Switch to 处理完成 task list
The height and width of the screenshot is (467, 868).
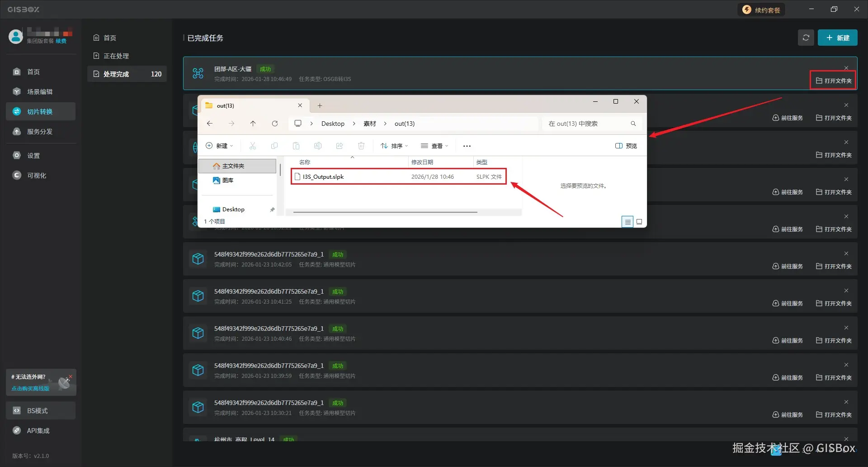point(127,74)
